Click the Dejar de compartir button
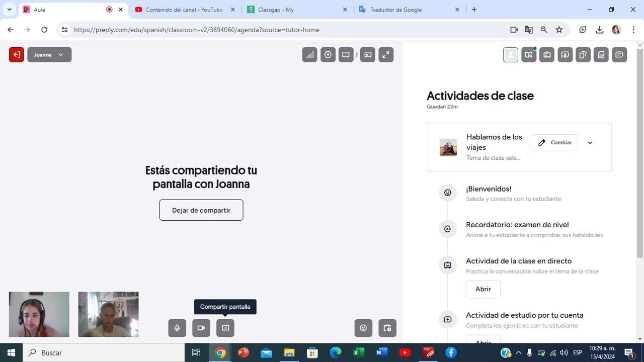 (201, 210)
